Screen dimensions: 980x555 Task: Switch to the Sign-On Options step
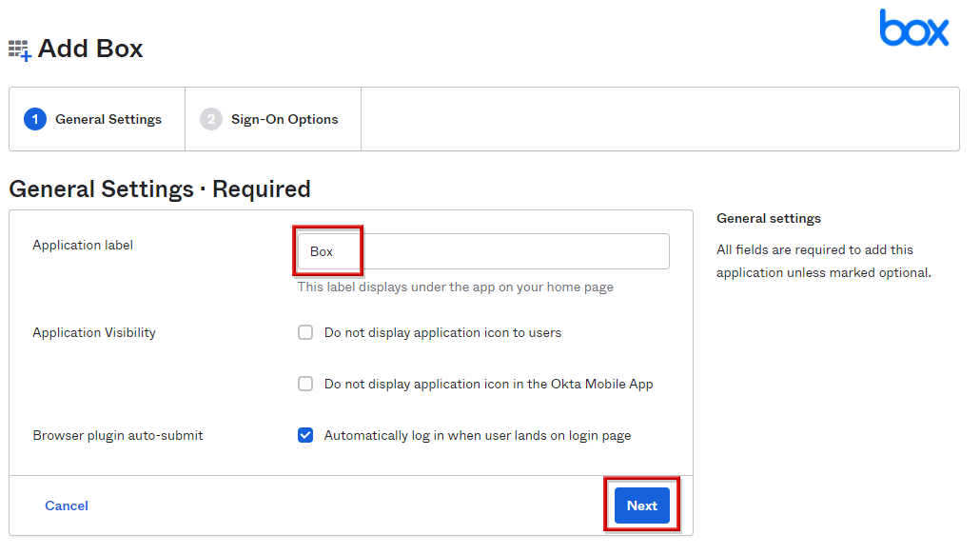284,119
